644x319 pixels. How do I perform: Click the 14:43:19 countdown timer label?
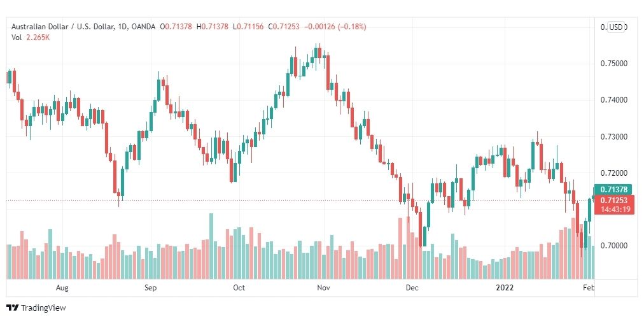(613, 209)
